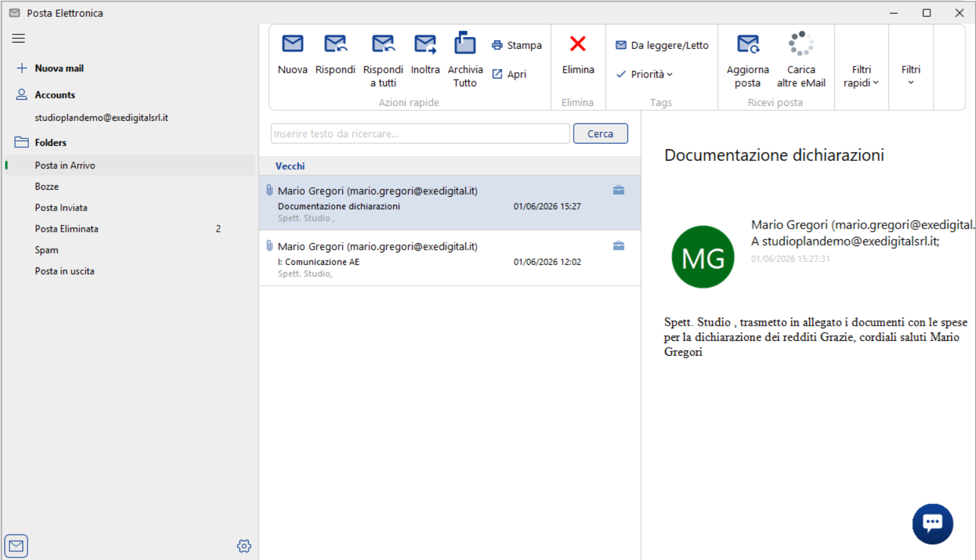The height and width of the screenshot is (560, 976).
Task: Open the Posta Eliminata folder
Action: click(x=130, y=229)
